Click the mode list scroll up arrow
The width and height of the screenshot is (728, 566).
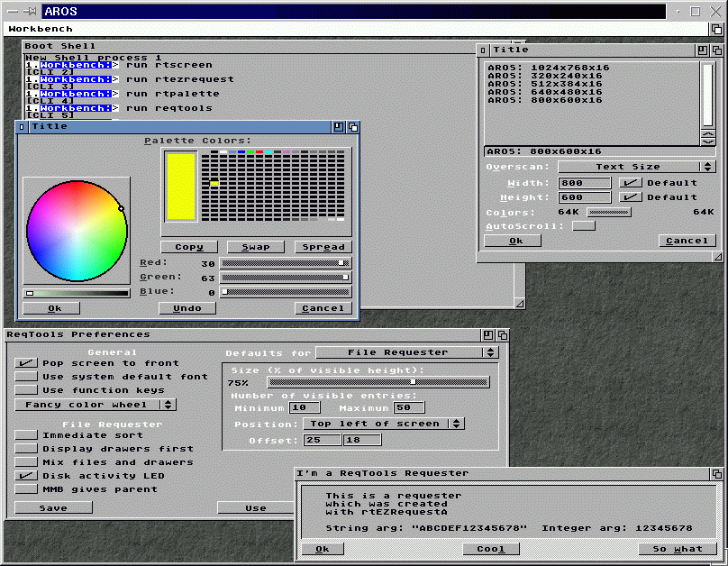pos(708,134)
